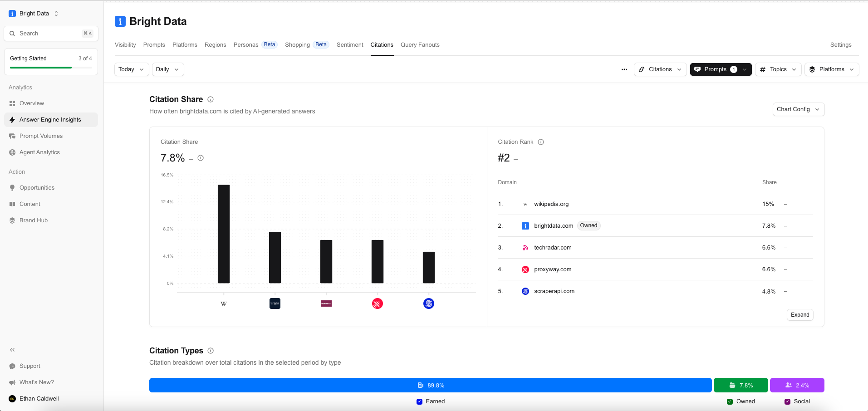Open the Daily interval dropdown
This screenshot has height=411, width=868.
coord(168,69)
